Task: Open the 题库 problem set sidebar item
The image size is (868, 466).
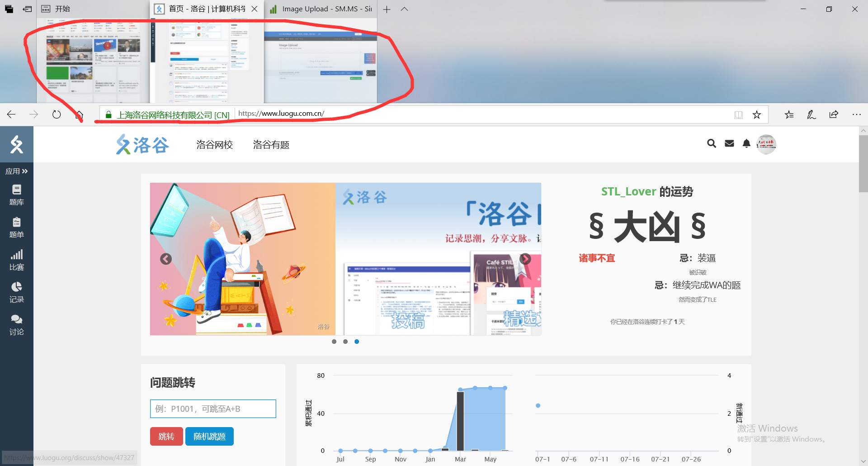Action: (x=17, y=195)
